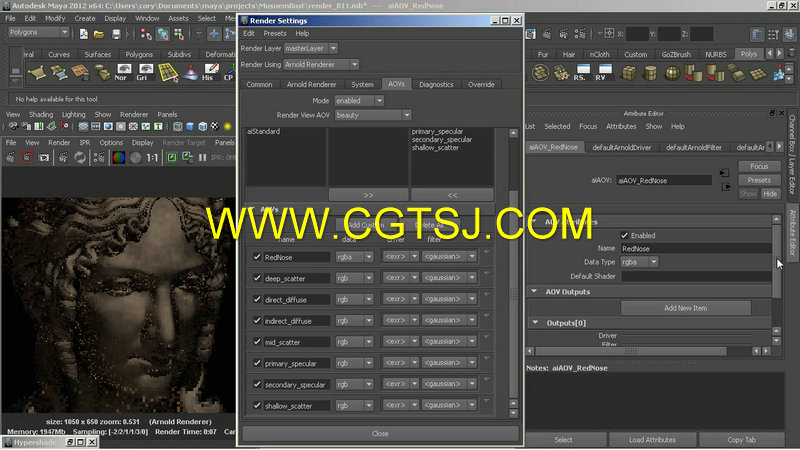Screen dimensions: 800x450
Task: Click the His shelf icon
Action: (x=210, y=72)
